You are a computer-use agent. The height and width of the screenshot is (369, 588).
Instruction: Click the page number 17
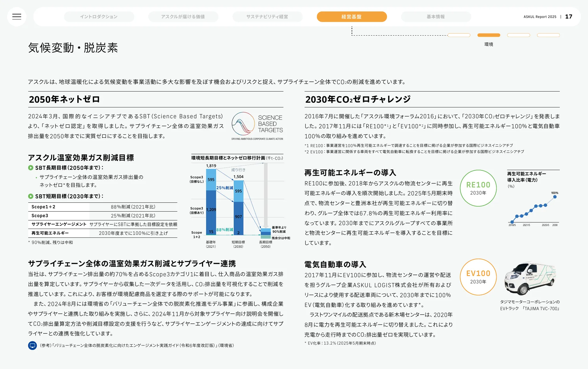569,16
